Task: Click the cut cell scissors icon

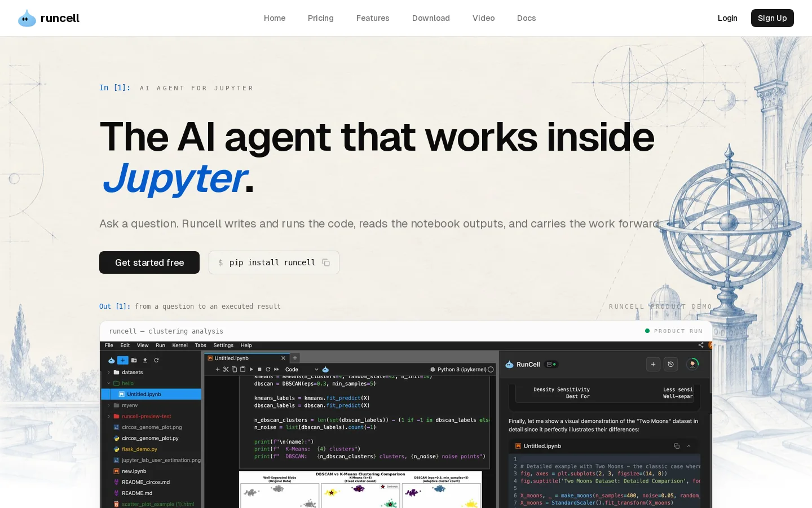Action: 226,370
